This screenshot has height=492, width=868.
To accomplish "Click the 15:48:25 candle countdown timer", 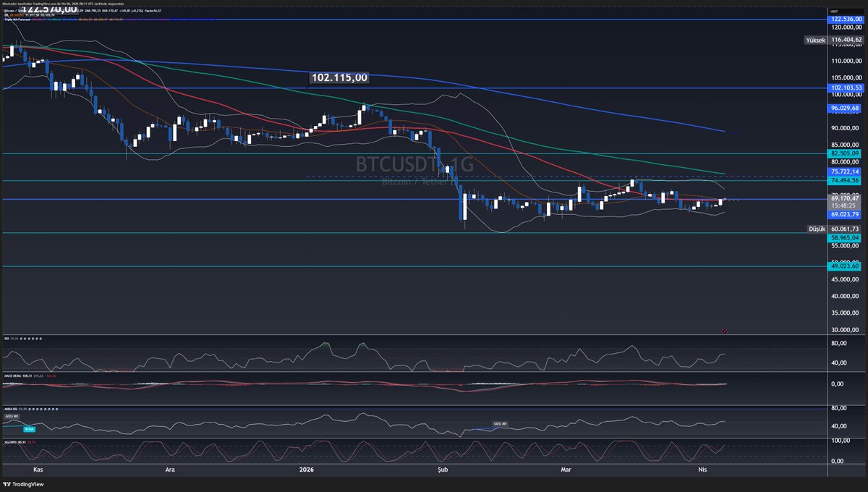I will [845, 206].
